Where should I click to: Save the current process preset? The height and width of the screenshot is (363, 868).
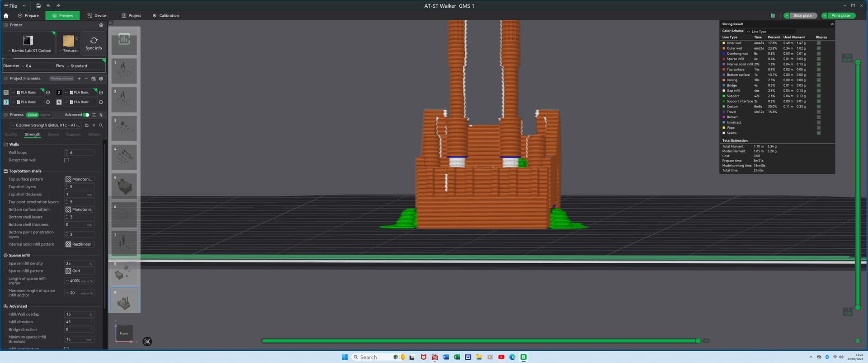(x=86, y=126)
